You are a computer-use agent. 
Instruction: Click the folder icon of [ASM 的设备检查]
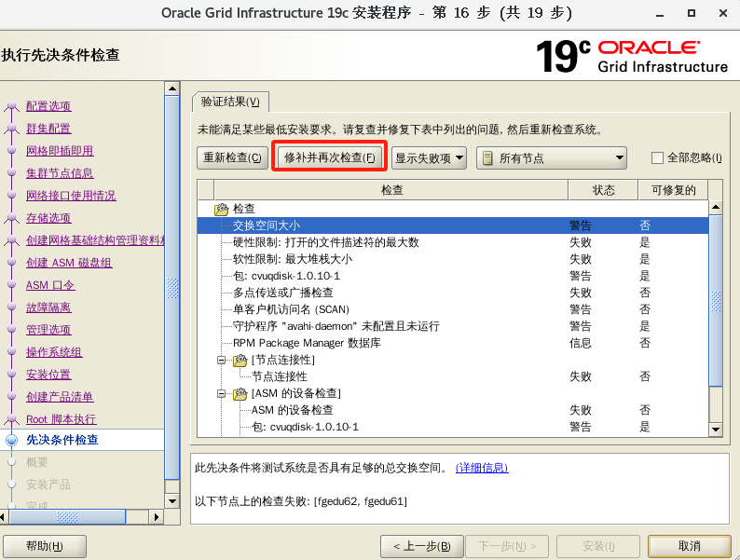[240, 393]
